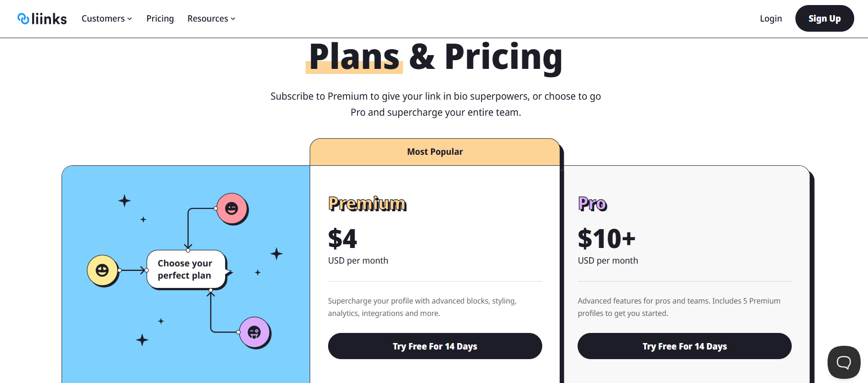This screenshot has width=868, height=383.
Task: Click the red smiley face icon
Action: (232, 208)
